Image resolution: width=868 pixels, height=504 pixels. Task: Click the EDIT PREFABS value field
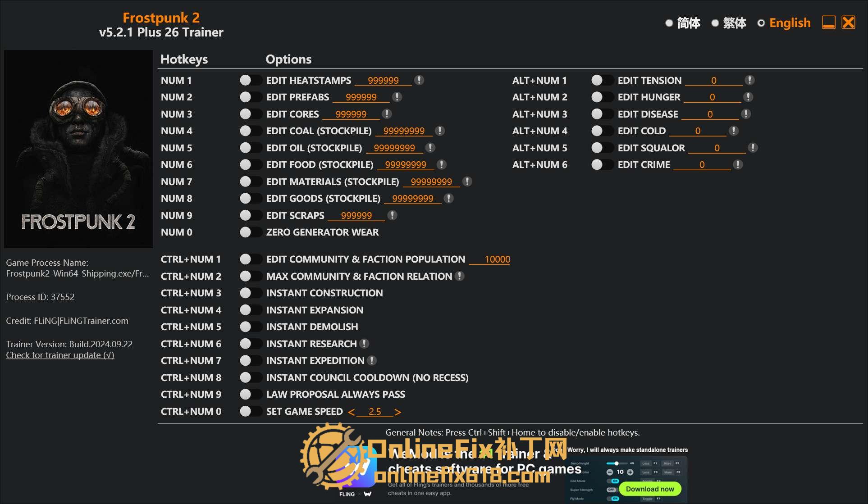click(x=361, y=97)
